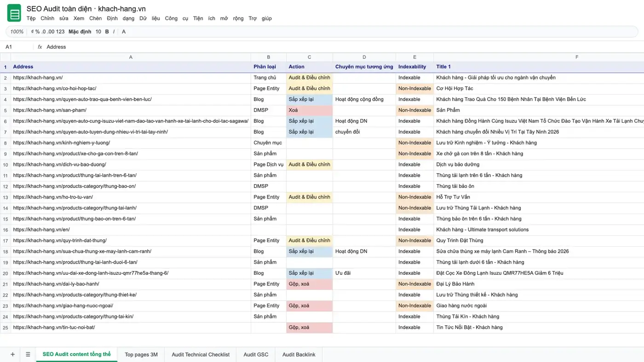Open the Chèn menu
The image size is (644, 362).
pyautogui.click(x=95, y=18)
